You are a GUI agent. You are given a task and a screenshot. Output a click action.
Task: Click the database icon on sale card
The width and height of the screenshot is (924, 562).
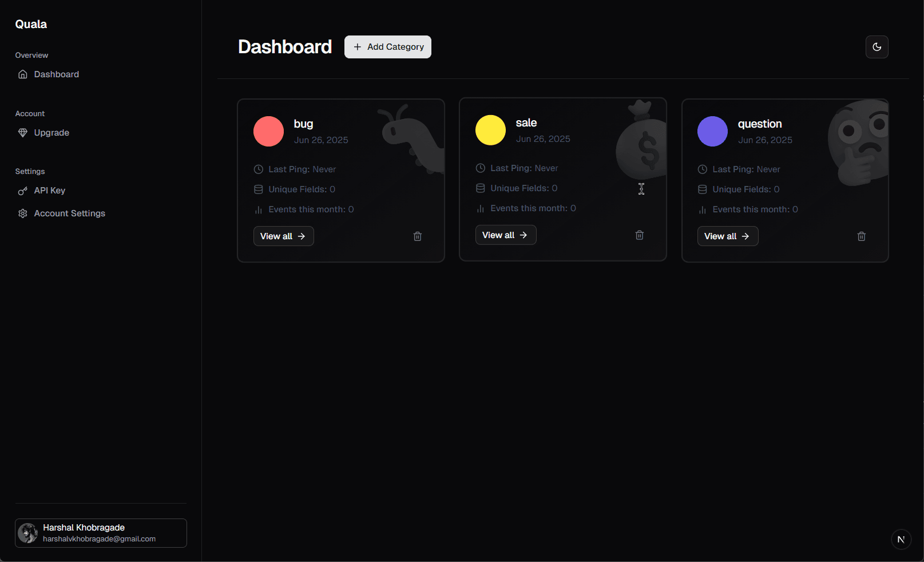pos(481,188)
